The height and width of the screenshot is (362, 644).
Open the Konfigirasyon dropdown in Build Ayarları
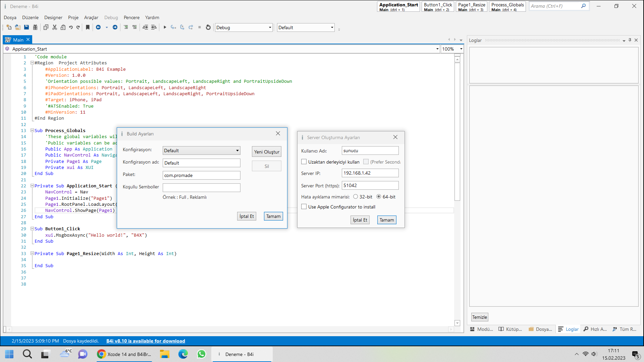coord(201,150)
